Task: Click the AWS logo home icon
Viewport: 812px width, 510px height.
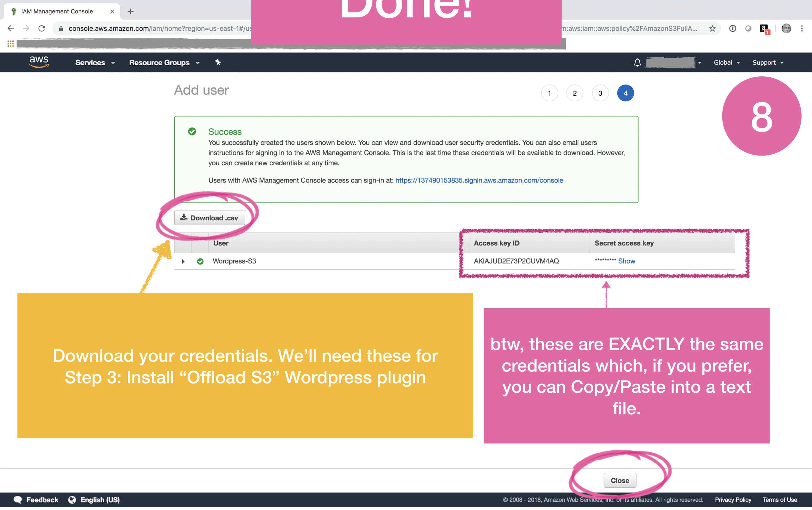Action: coord(39,62)
